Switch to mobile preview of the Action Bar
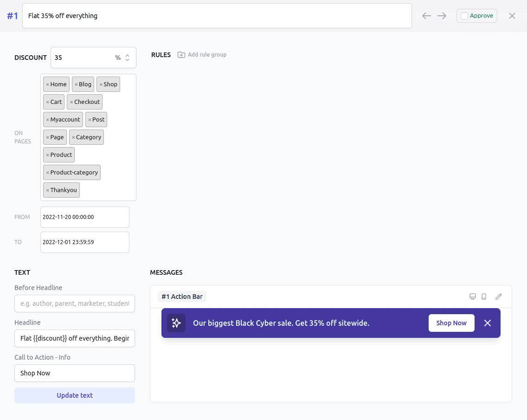Viewport: 527px width, 420px height. 484,296
